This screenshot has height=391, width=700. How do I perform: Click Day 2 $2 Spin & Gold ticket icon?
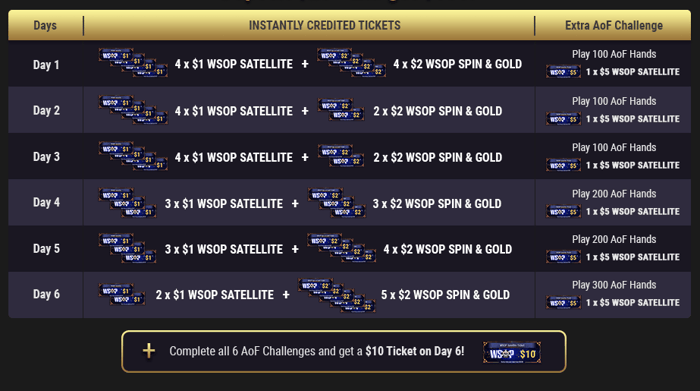pos(341,110)
